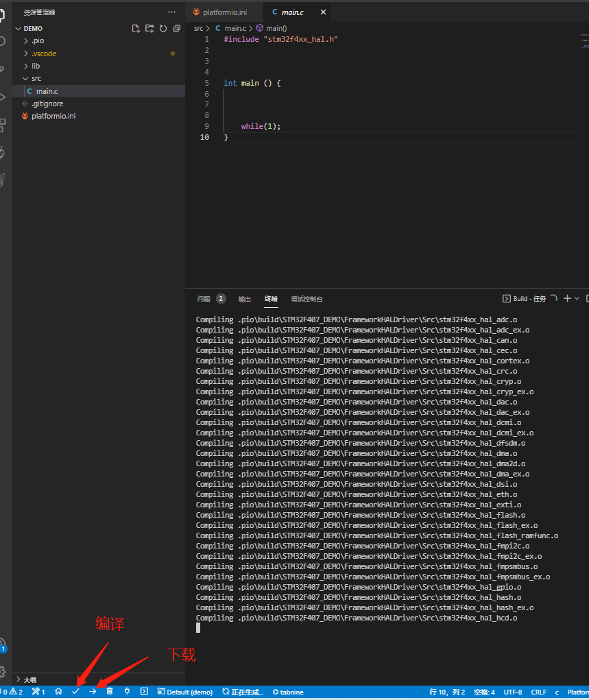The image size is (589, 700).
Task: Click line number 10 in the gutter
Action: click(204, 137)
